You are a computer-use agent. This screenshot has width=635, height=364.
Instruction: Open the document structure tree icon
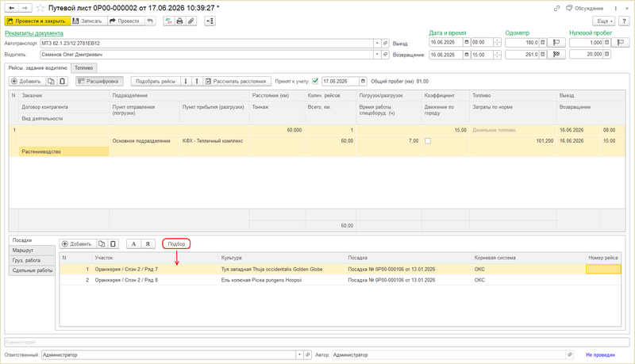click(210, 21)
